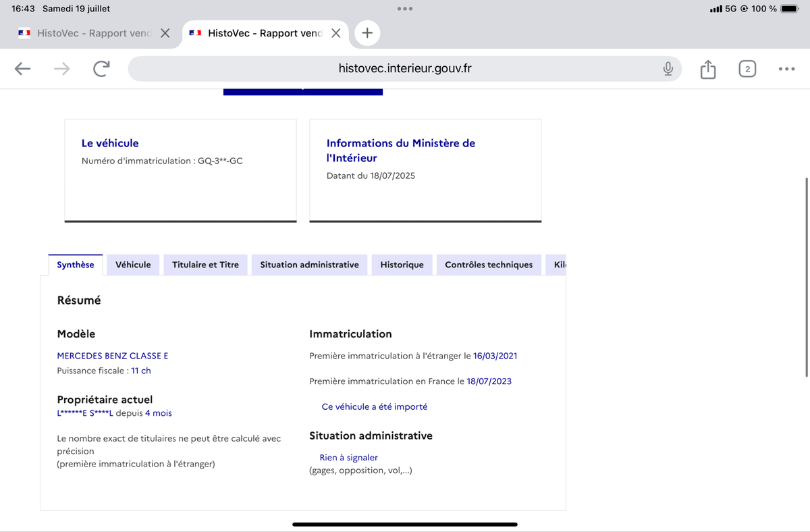
Task: Tap the three-dot multitasking control at top
Action: click(405, 9)
